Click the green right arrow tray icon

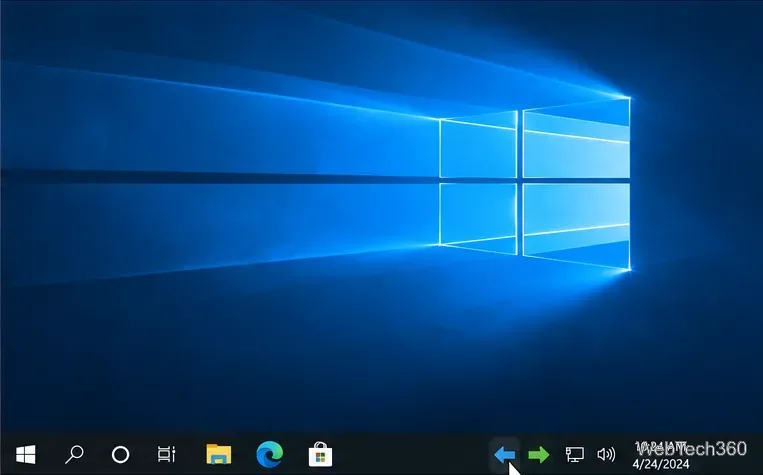click(539, 455)
